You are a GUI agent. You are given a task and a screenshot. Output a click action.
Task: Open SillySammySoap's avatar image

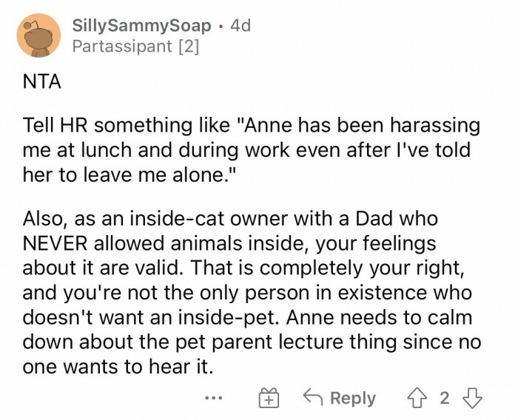38,36
